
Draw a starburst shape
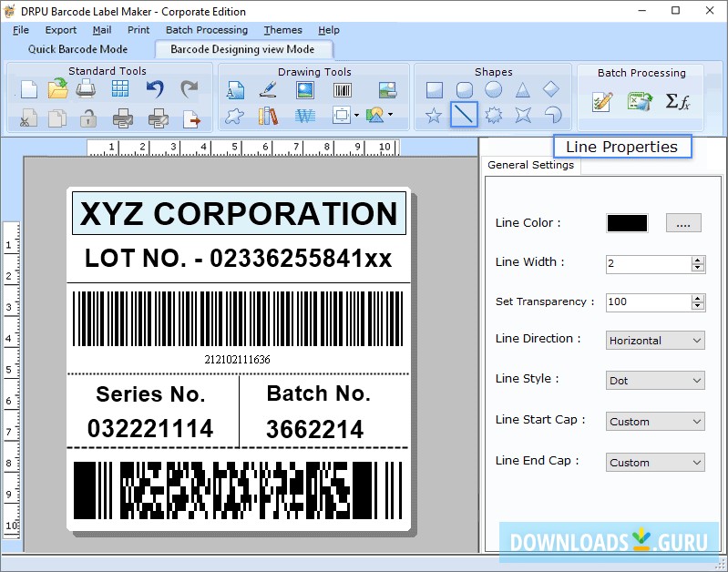point(493,115)
